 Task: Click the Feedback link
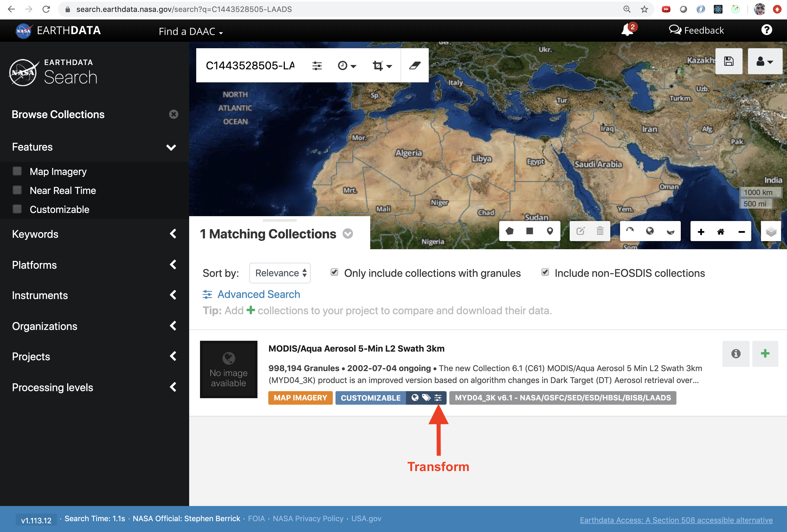coord(696,30)
